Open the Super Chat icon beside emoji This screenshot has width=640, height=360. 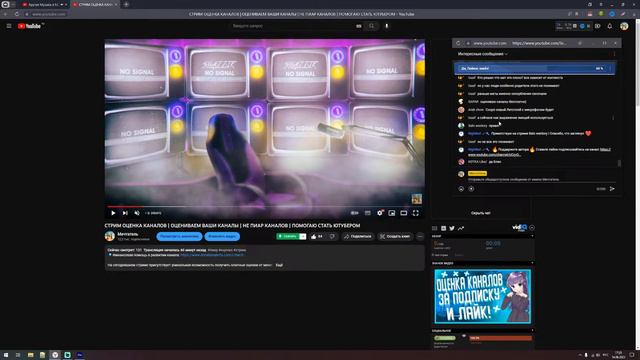[x=471, y=189]
